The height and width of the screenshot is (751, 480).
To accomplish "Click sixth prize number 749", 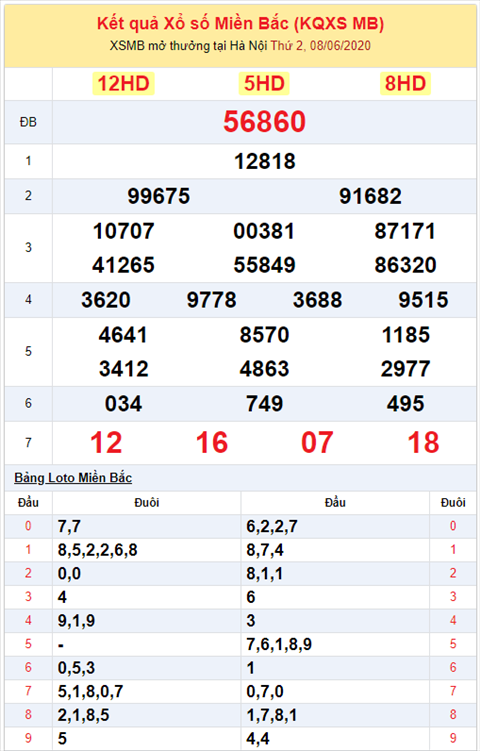I will click(x=264, y=404).
